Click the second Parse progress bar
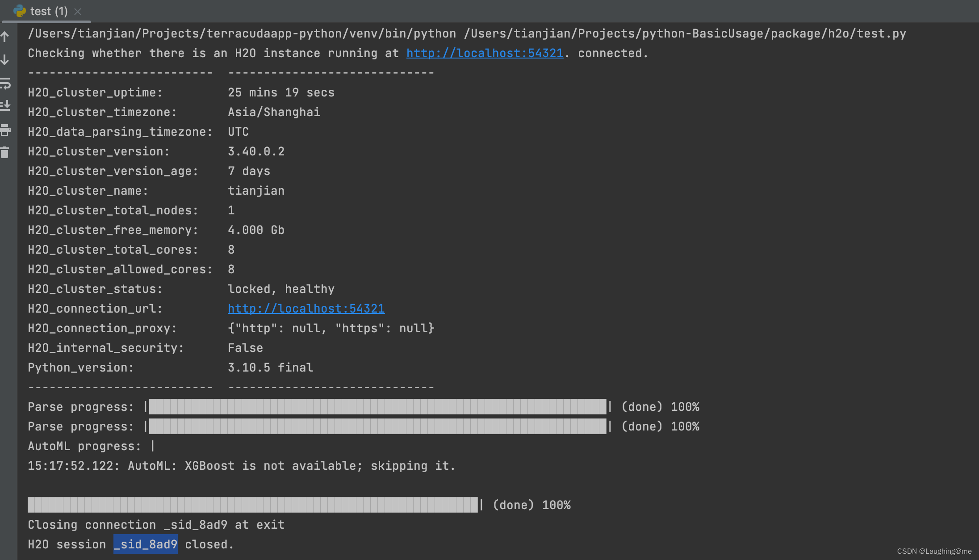979x560 pixels. tap(377, 426)
